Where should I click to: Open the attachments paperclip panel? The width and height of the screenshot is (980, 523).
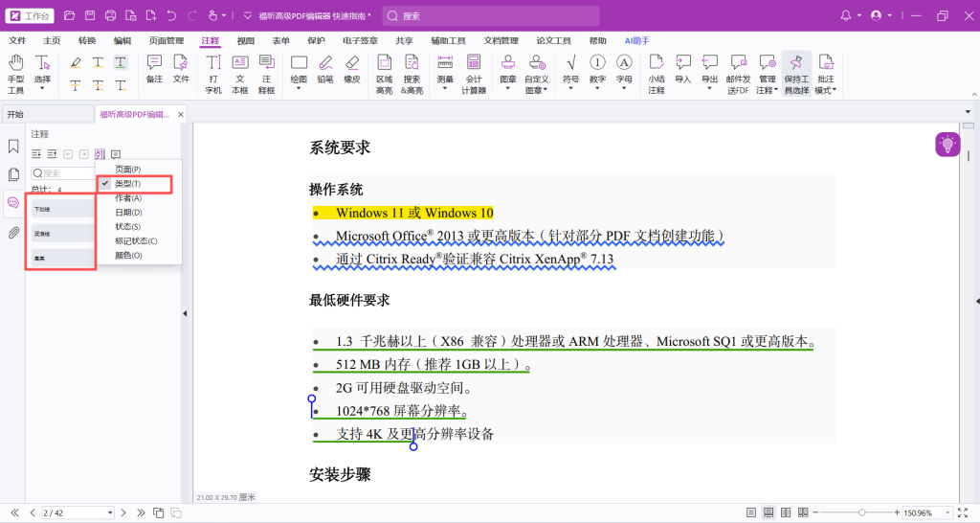coord(13,233)
